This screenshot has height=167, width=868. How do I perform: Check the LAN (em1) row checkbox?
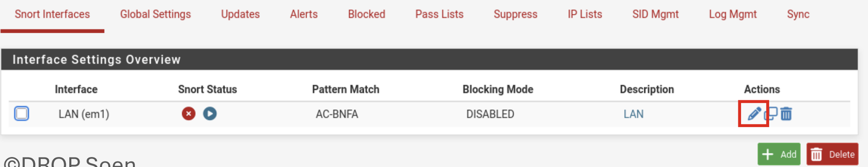pyautogui.click(x=22, y=113)
